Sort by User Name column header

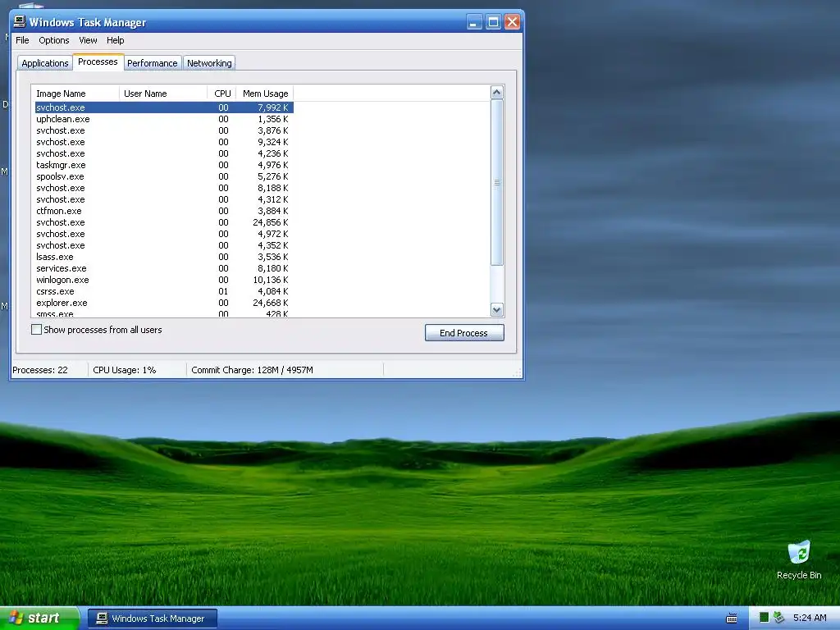[x=163, y=94]
